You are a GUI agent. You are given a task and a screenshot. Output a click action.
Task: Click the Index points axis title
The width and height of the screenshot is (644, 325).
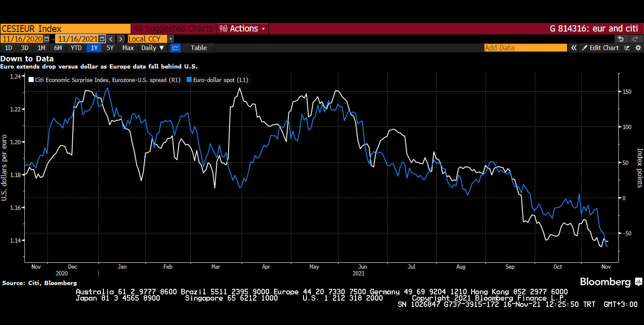coord(640,167)
